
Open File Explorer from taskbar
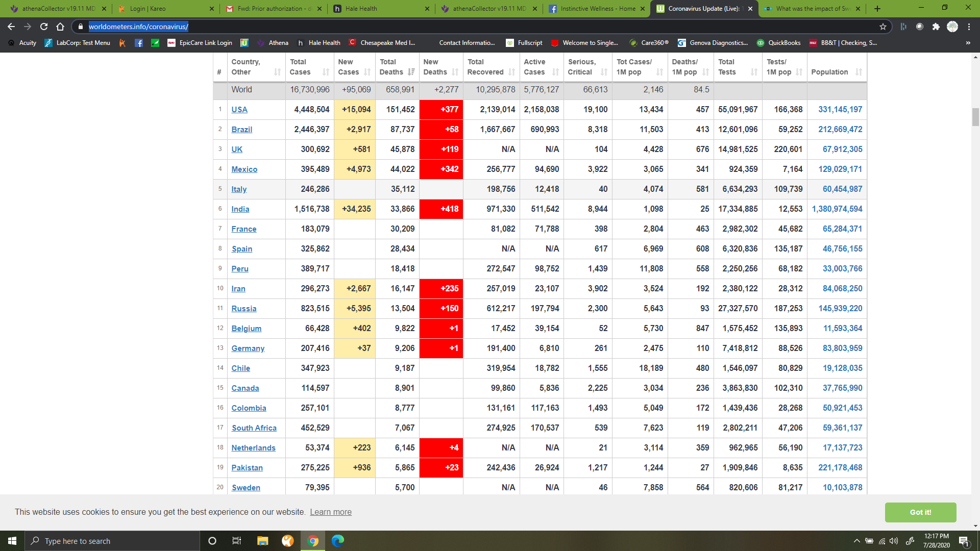262,541
